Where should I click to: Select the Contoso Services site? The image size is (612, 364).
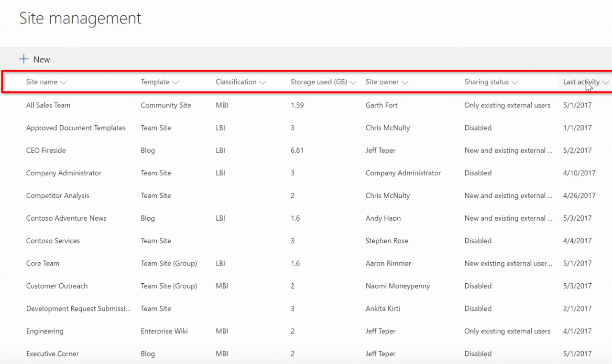coord(53,241)
